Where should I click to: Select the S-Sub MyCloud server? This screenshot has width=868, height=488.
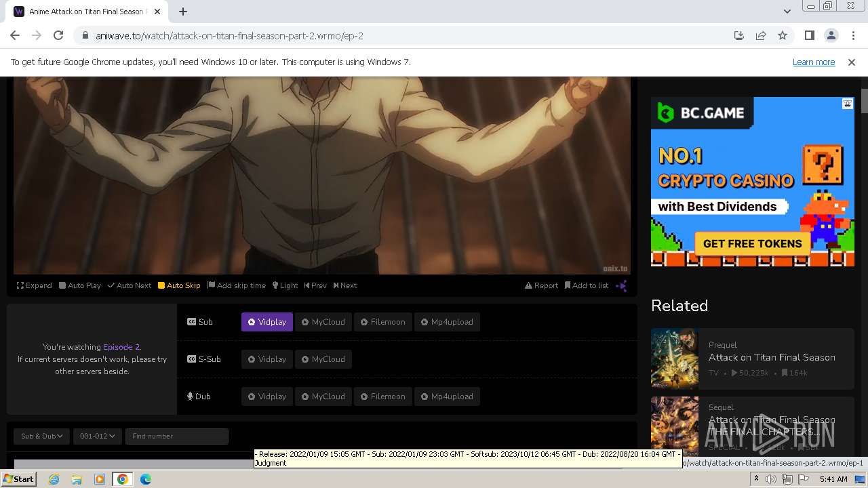pyautogui.click(x=323, y=359)
